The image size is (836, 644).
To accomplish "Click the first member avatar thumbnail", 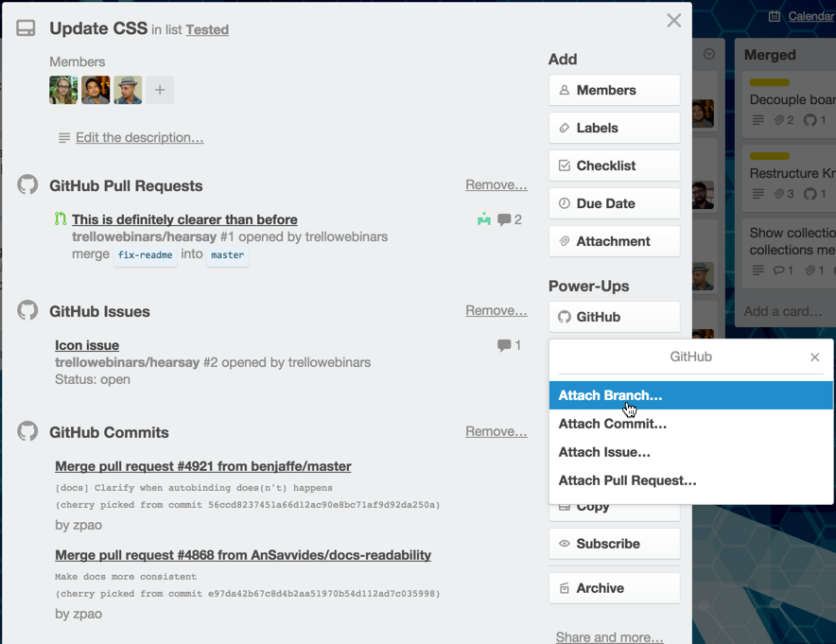I will tap(62, 90).
